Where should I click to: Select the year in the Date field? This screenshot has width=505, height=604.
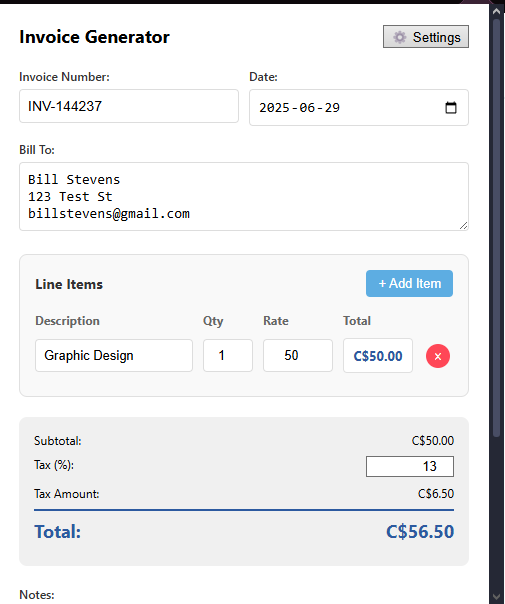point(274,108)
